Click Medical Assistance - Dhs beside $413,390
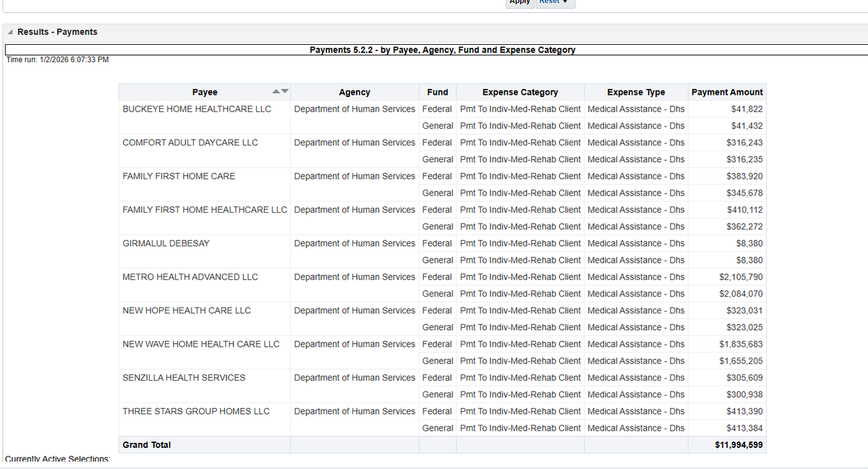The width and height of the screenshot is (868, 469). point(636,411)
